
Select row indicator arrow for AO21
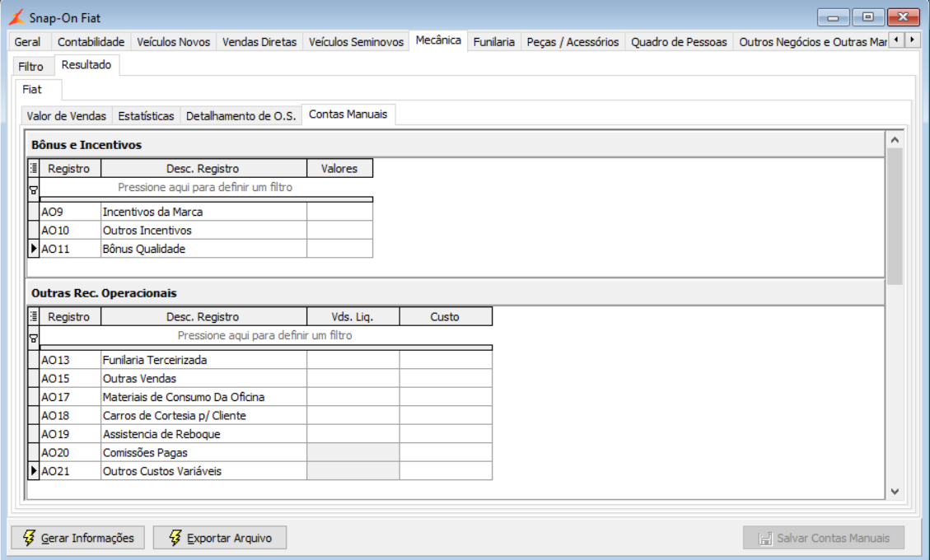click(x=34, y=471)
